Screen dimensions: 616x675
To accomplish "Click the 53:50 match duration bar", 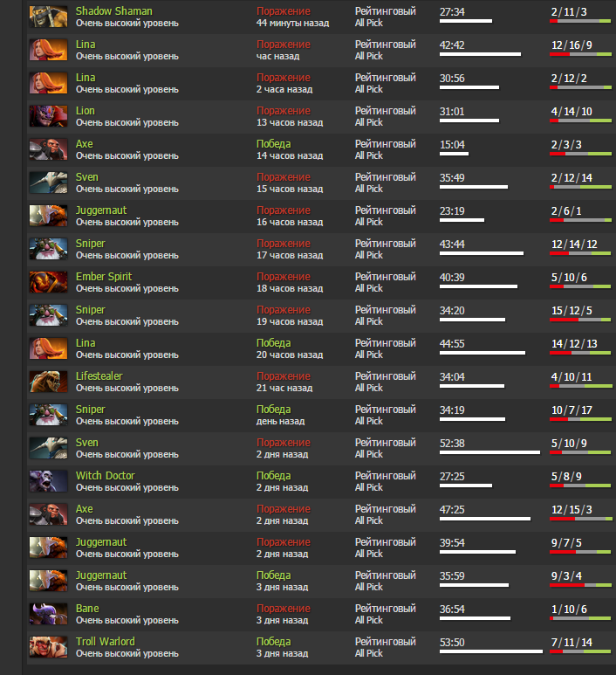I will [x=491, y=651].
